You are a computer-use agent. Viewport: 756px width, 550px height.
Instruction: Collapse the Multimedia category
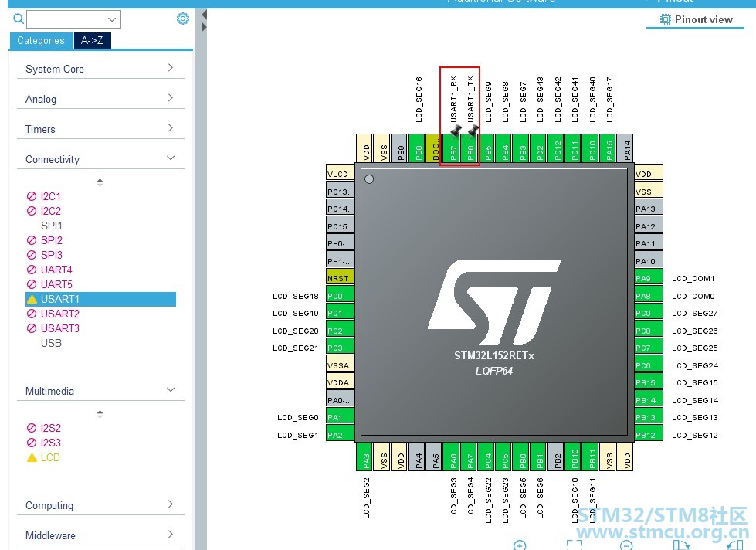click(x=100, y=391)
